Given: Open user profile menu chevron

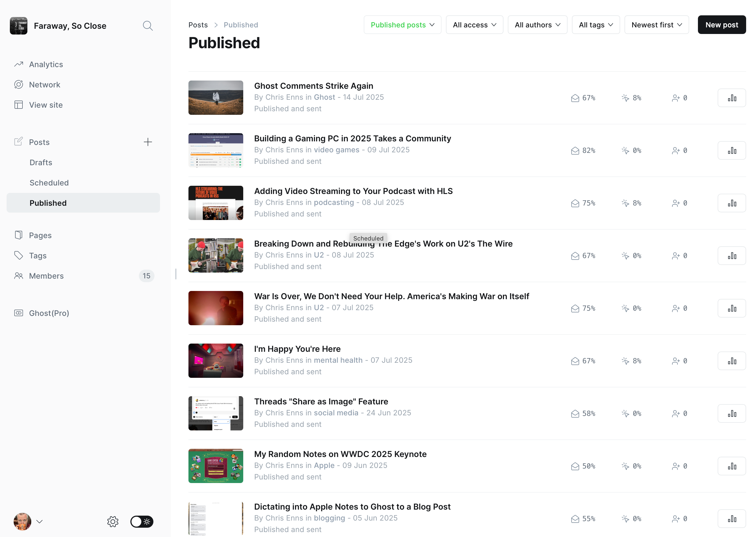Looking at the screenshot, I should click(39, 521).
